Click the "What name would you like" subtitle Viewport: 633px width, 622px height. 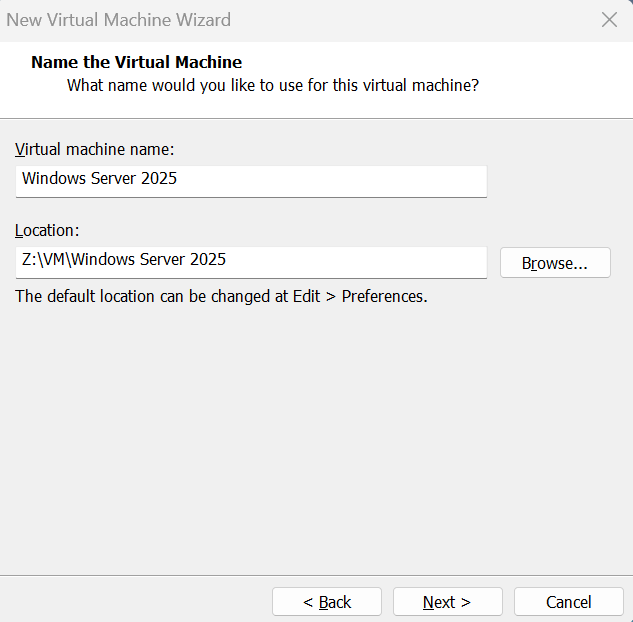272,85
